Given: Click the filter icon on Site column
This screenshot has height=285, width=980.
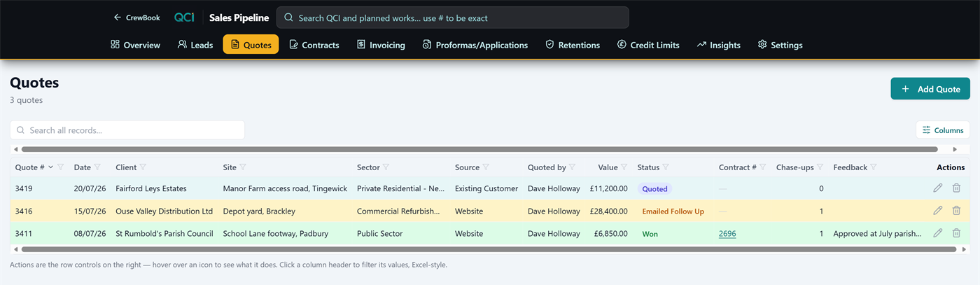Looking at the screenshot, I should pos(243,167).
